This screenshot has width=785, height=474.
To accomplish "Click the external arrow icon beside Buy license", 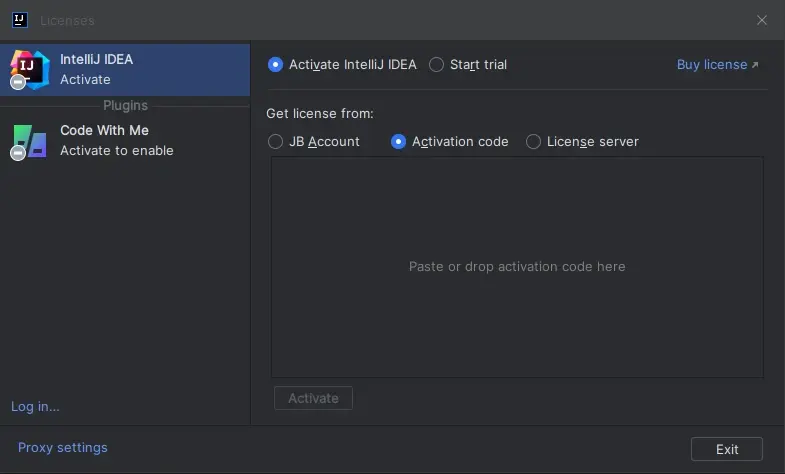I will [x=755, y=65].
